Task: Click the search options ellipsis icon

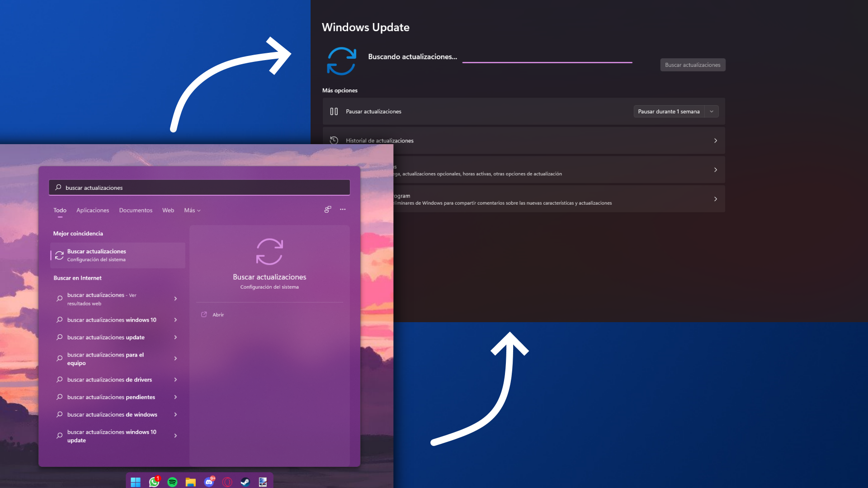Action: (343, 209)
